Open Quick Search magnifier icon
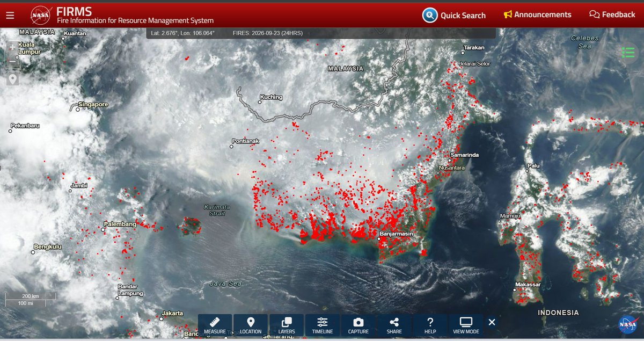This screenshot has height=341, width=644. click(x=429, y=15)
